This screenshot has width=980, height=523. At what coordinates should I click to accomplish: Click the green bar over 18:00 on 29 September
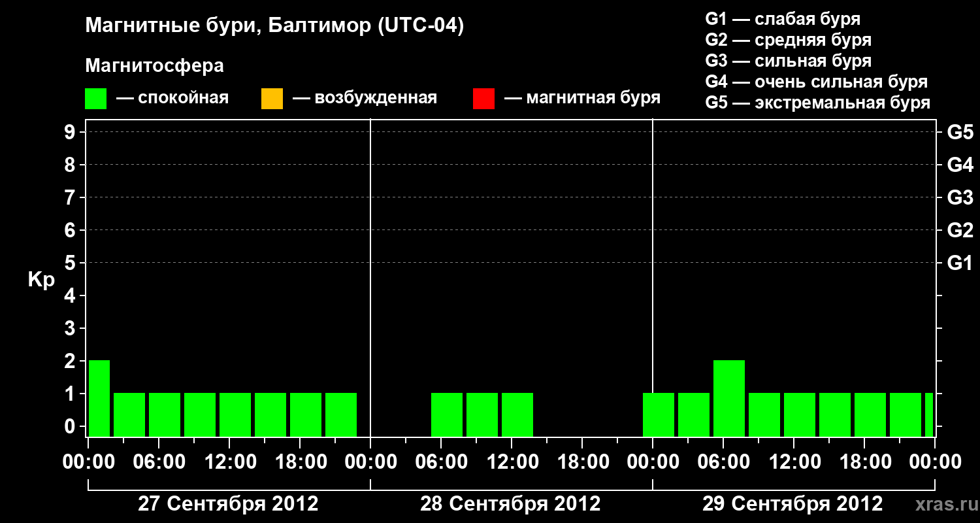pyautogui.click(x=870, y=414)
